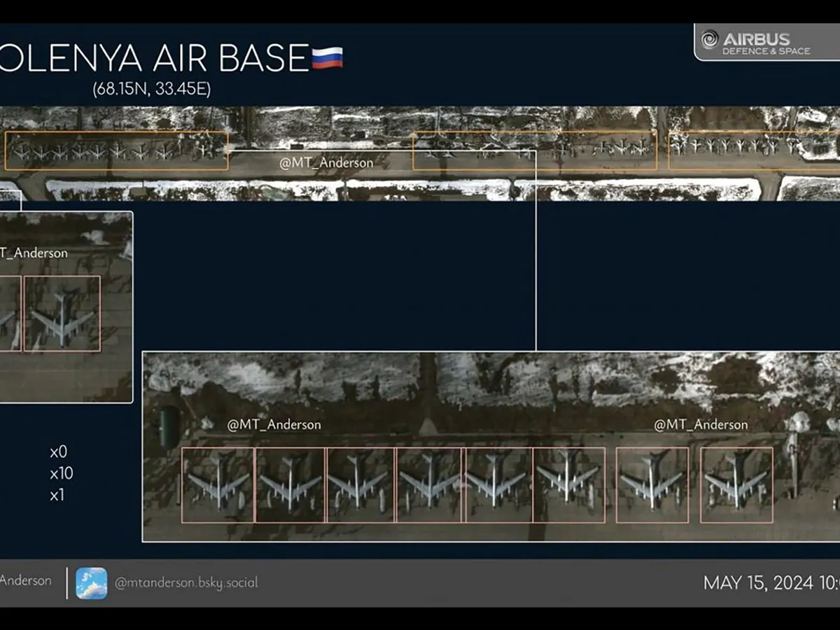The width and height of the screenshot is (840, 630).
Task: Click left @MT_Anderson watermark in bottom inset
Action: [274, 424]
